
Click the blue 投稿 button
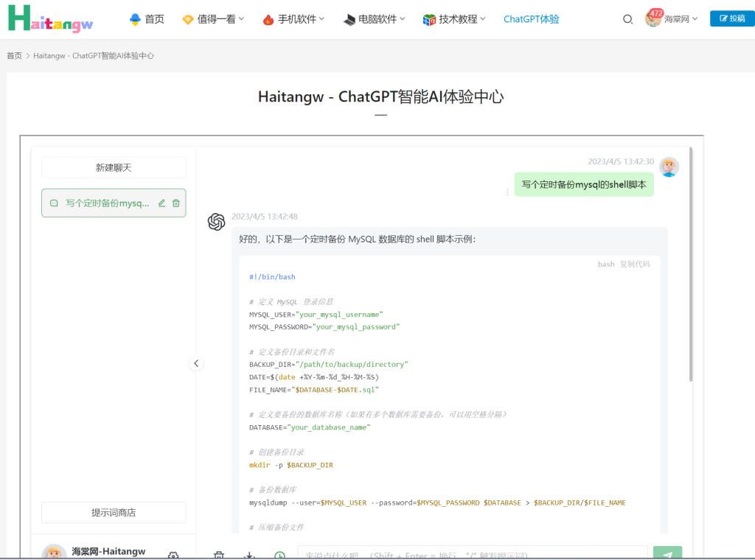[x=731, y=18]
